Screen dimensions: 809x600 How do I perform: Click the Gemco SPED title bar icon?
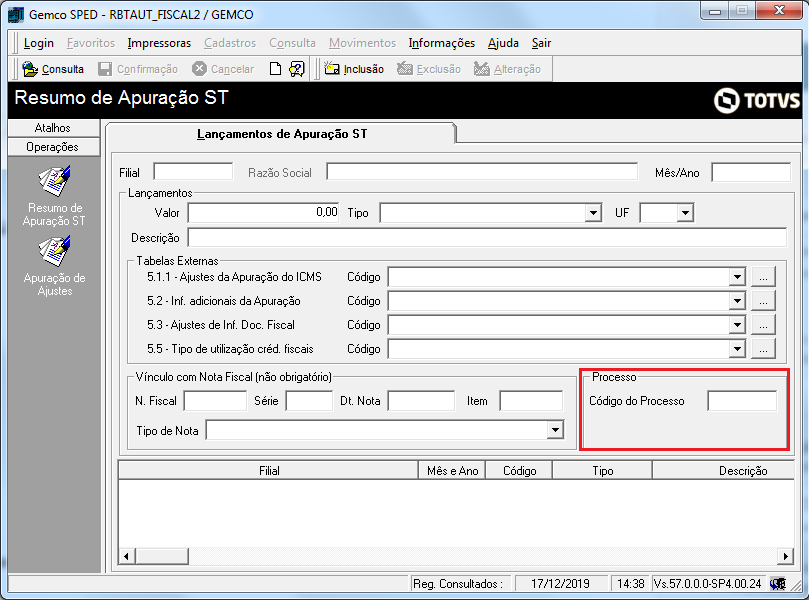[x=16, y=14]
